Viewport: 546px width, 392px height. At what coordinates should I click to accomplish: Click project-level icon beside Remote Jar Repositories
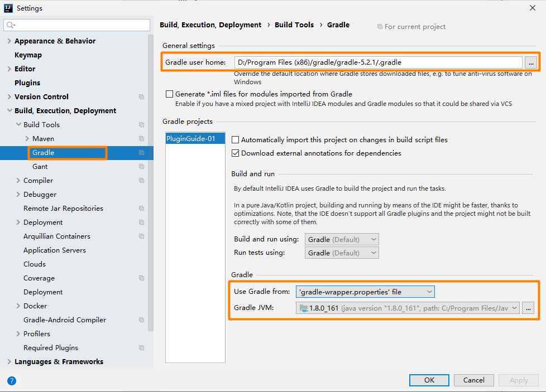click(141, 209)
